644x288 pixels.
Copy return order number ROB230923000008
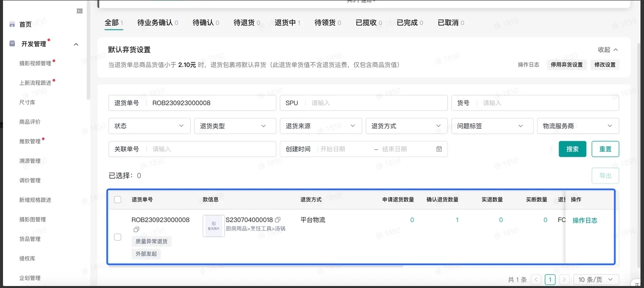pos(136,230)
